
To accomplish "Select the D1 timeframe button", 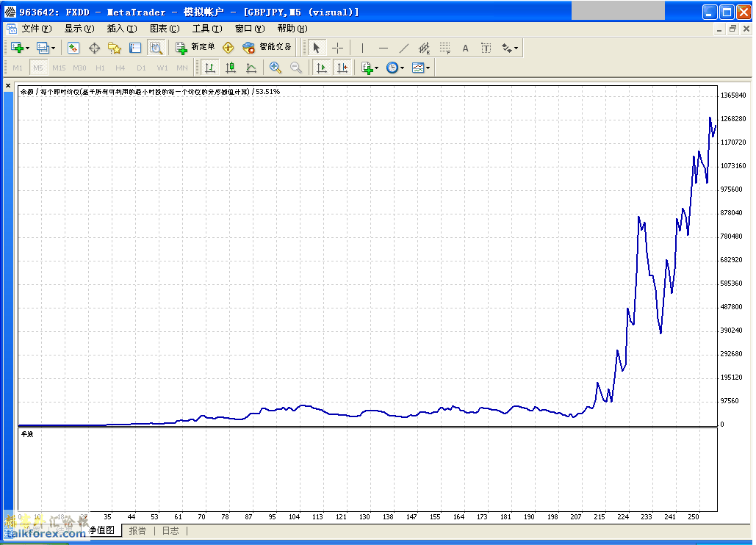I will coord(141,68).
